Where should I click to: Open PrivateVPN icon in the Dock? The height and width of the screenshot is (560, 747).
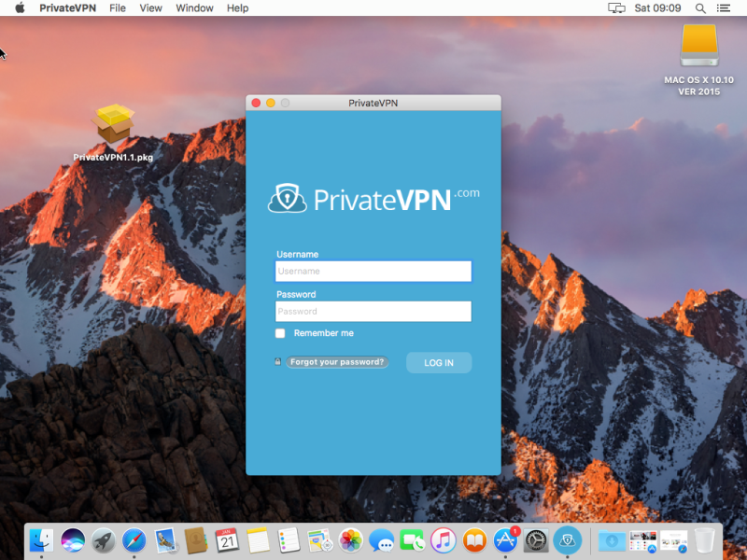click(x=567, y=539)
